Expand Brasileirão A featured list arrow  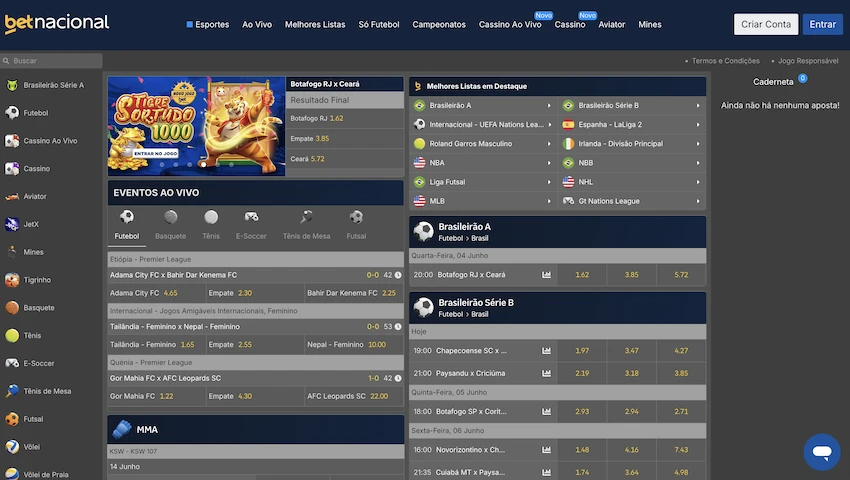(x=549, y=106)
